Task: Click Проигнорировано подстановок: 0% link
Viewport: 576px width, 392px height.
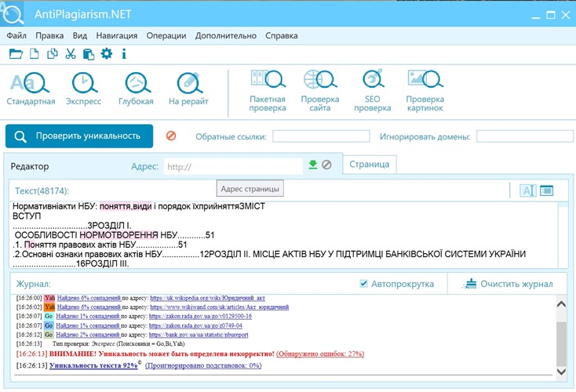Action: coord(203,365)
